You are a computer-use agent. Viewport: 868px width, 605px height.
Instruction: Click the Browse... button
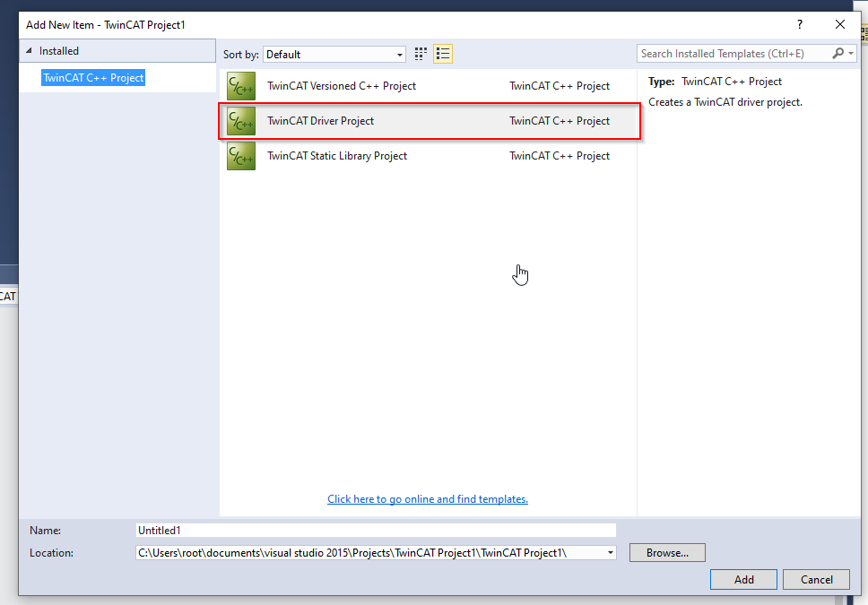point(667,552)
